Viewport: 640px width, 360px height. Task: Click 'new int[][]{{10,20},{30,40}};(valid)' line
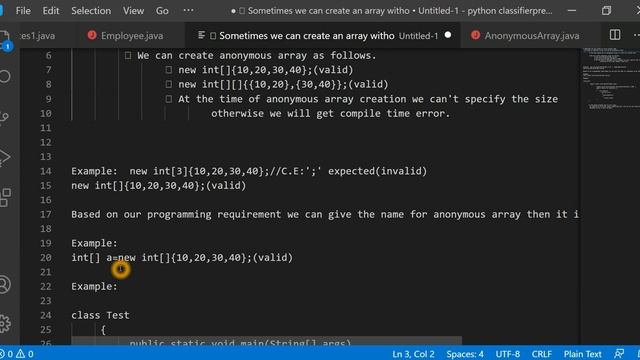[283, 84]
